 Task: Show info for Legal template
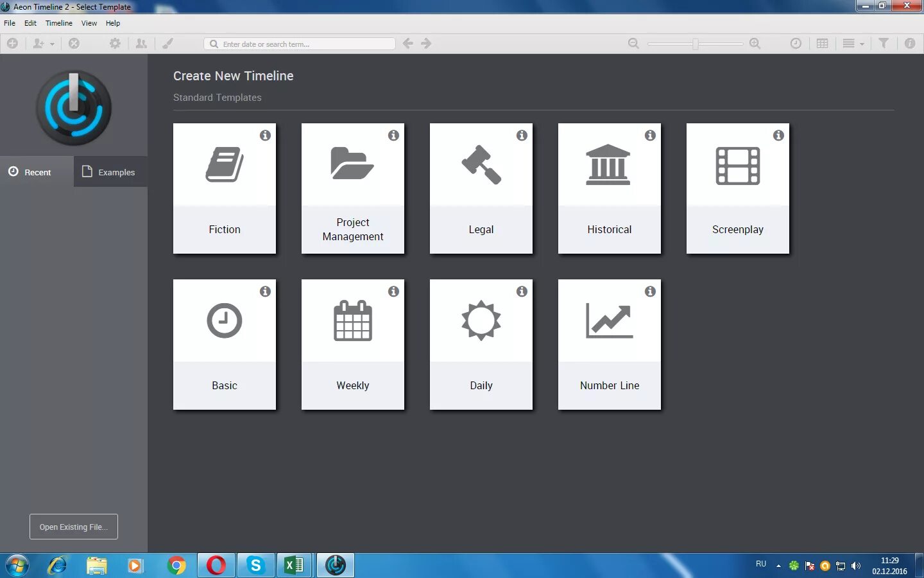(522, 136)
